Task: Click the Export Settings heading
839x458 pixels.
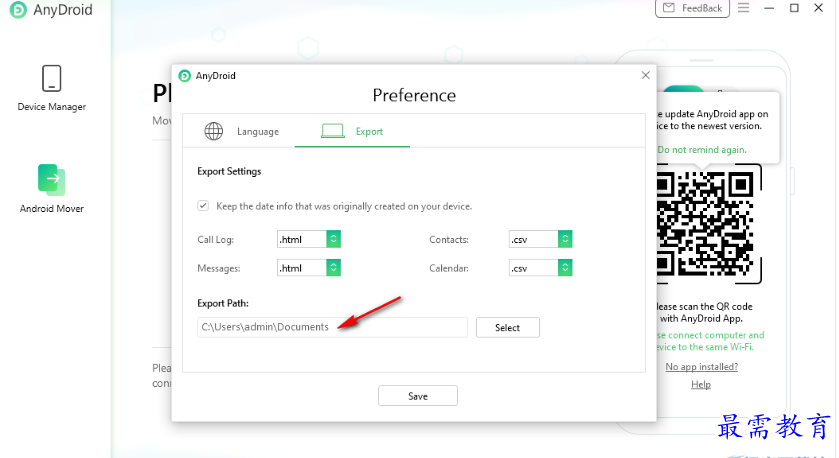Action: (x=229, y=171)
